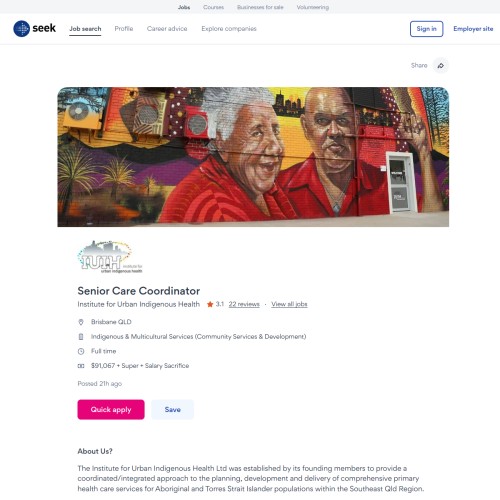500x500 pixels.
Task: Open the Job search tab
Action: [x=85, y=29]
